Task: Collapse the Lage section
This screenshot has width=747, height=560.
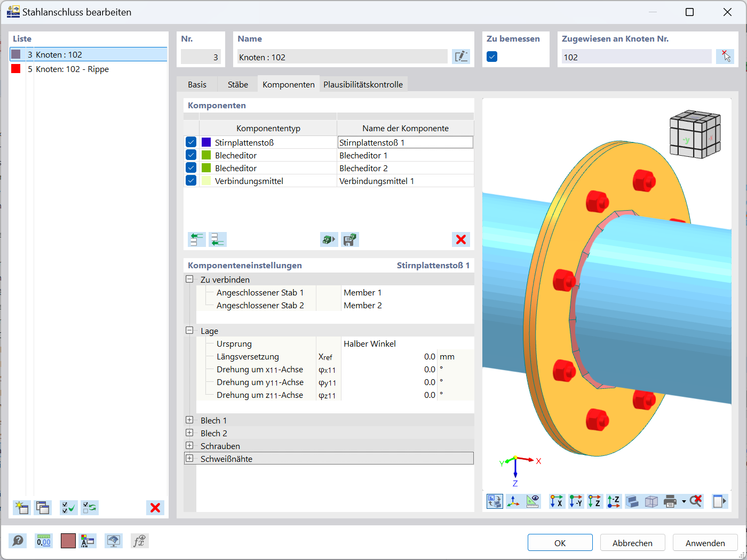Action: [x=190, y=331]
